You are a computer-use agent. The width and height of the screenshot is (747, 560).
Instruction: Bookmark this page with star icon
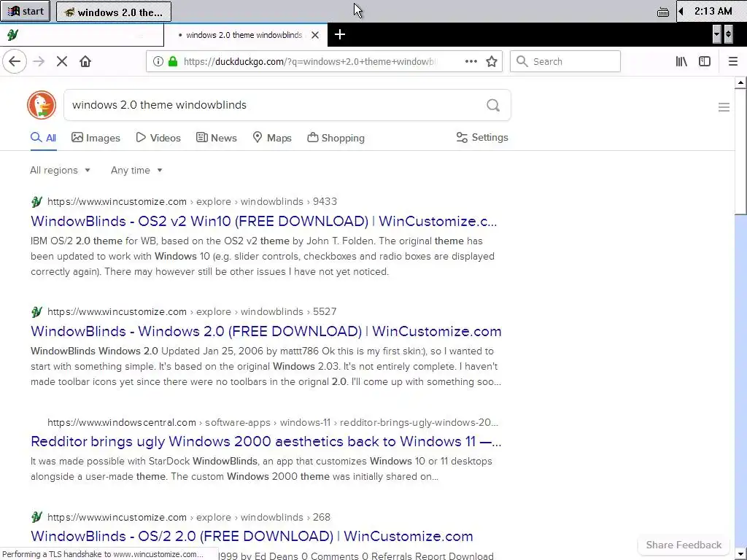(492, 61)
